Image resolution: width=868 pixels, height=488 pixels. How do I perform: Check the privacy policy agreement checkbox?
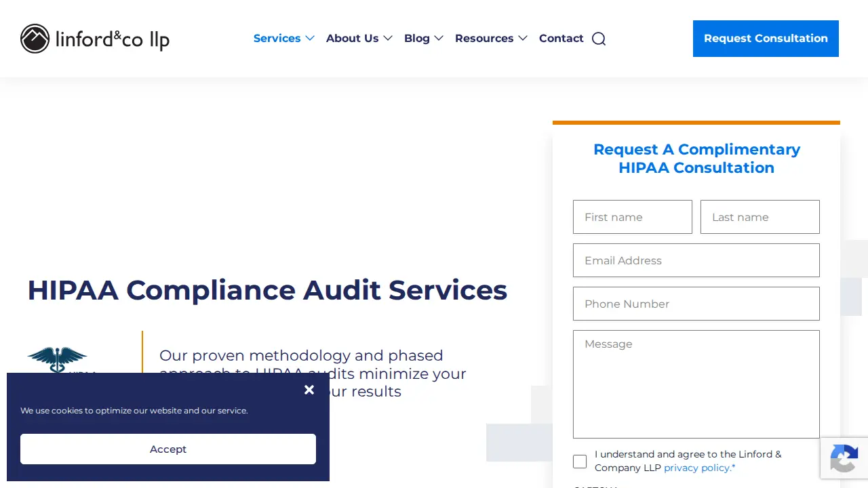point(580,462)
